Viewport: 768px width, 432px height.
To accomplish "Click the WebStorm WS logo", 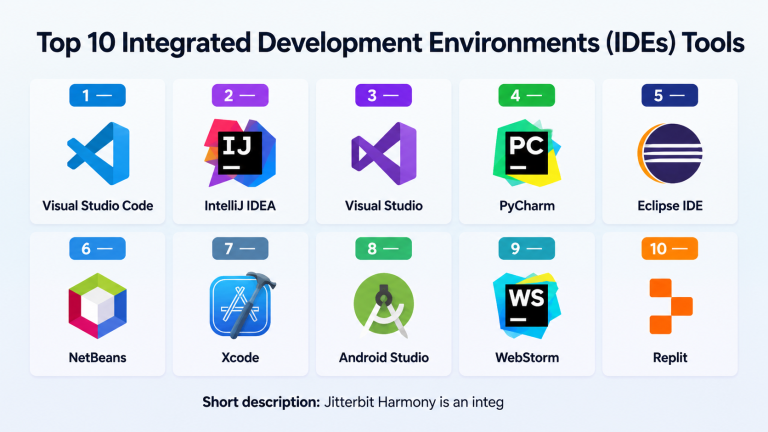I will [x=527, y=306].
